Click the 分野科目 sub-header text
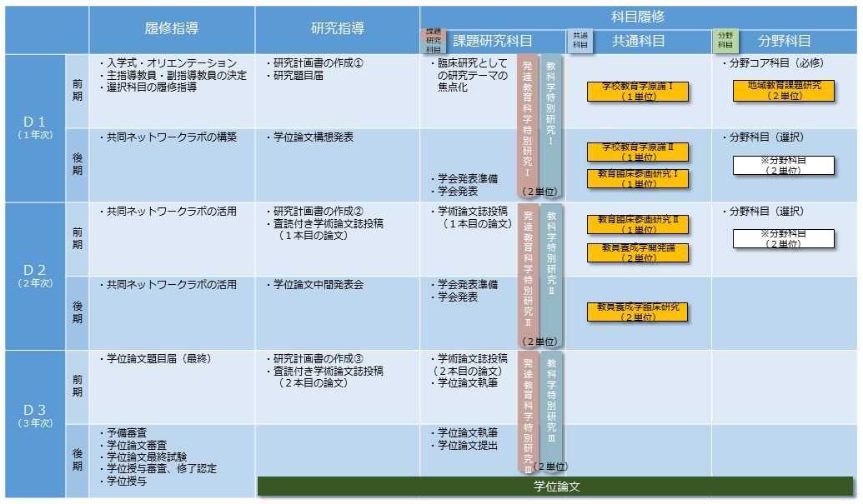 785,41
